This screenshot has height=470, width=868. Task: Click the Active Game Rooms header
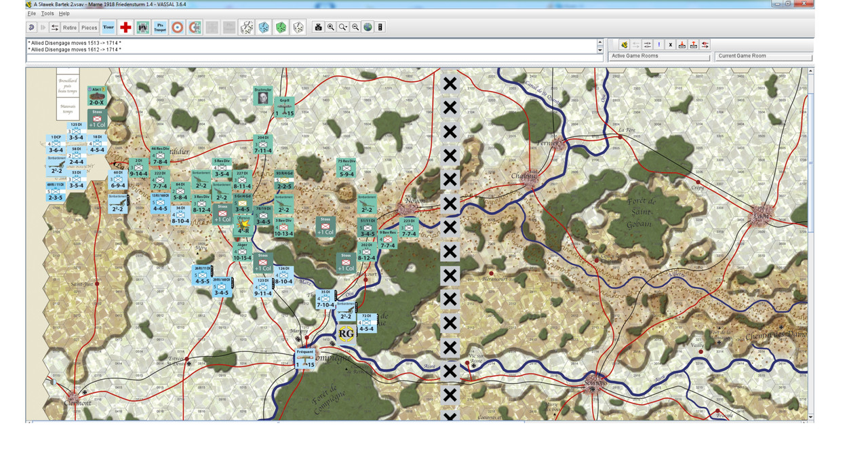[659, 56]
